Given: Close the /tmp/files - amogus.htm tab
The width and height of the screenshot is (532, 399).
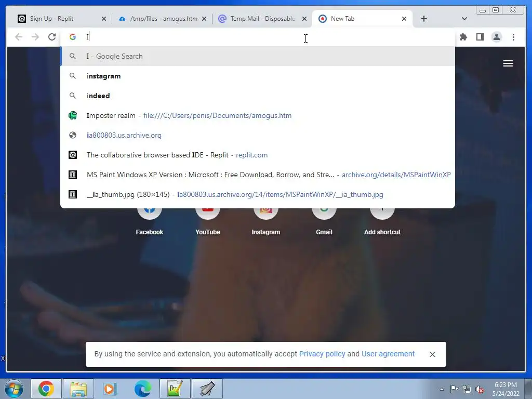Looking at the screenshot, I should pos(204,19).
